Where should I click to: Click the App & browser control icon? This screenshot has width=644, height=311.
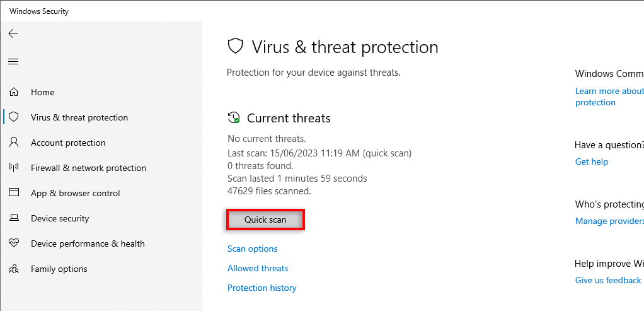[13, 193]
